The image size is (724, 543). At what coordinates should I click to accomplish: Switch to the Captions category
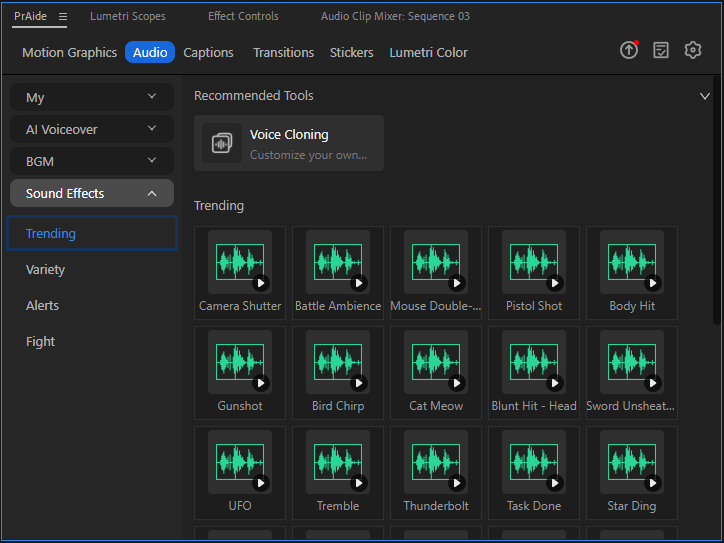208,52
